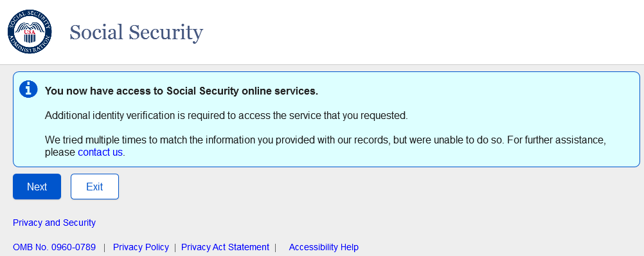Click the "We tried multiple times" sentence
Image resolution: width=644 pixels, height=256 pixels.
[274, 140]
